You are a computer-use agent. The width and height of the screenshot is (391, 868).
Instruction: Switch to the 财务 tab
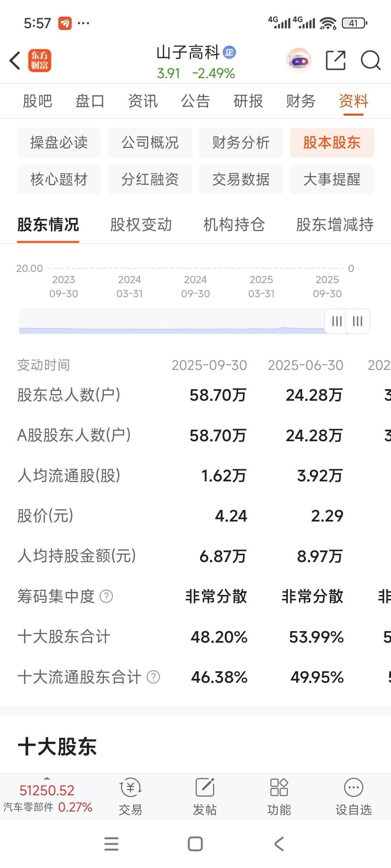301,101
